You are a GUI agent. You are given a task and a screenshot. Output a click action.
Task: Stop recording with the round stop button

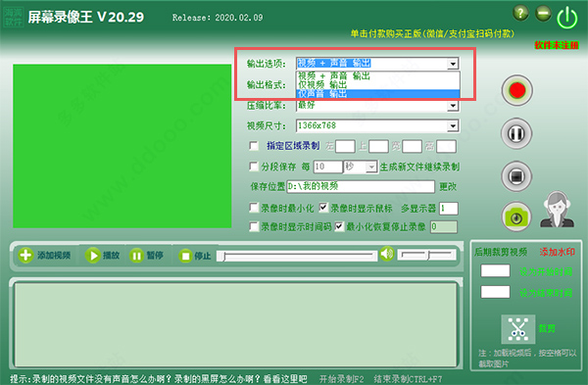(516, 176)
